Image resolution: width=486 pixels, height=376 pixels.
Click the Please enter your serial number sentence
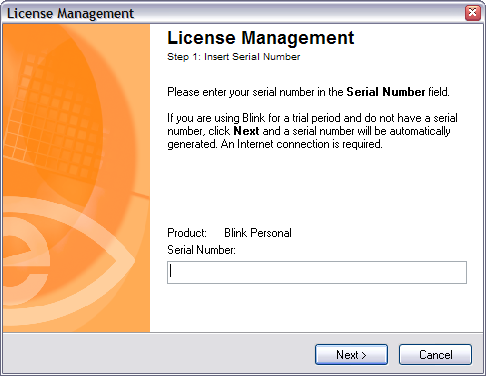tap(308, 92)
